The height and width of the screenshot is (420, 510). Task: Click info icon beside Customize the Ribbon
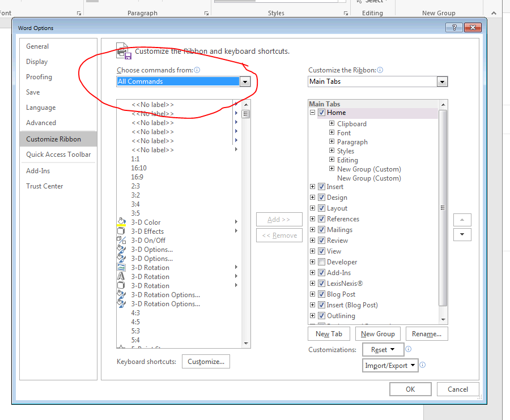(x=380, y=70)
